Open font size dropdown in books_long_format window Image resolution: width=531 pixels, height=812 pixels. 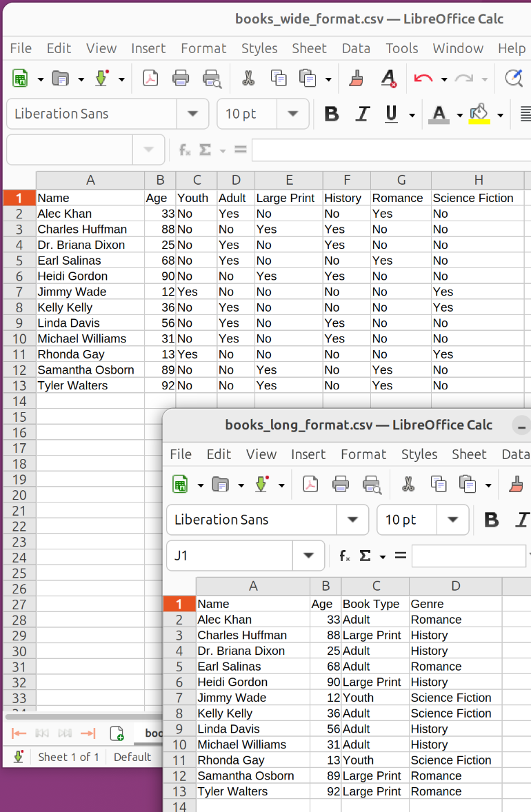pyautogui.click(x=453, y=520)
